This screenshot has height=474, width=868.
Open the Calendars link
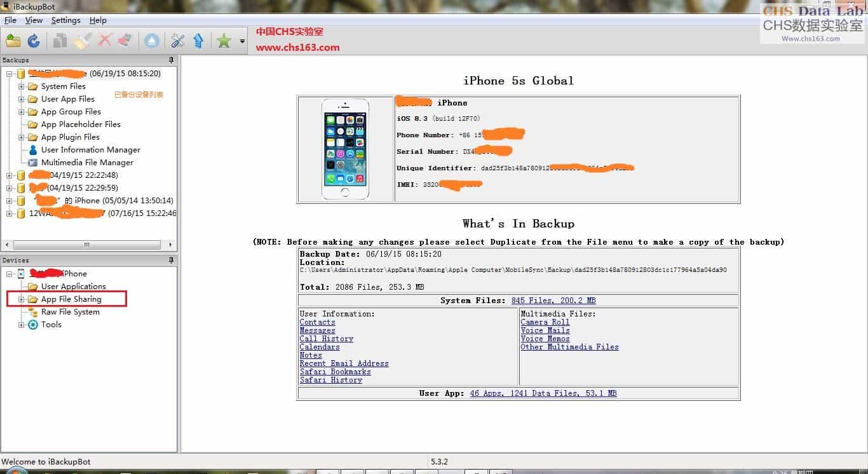point(320,347)
